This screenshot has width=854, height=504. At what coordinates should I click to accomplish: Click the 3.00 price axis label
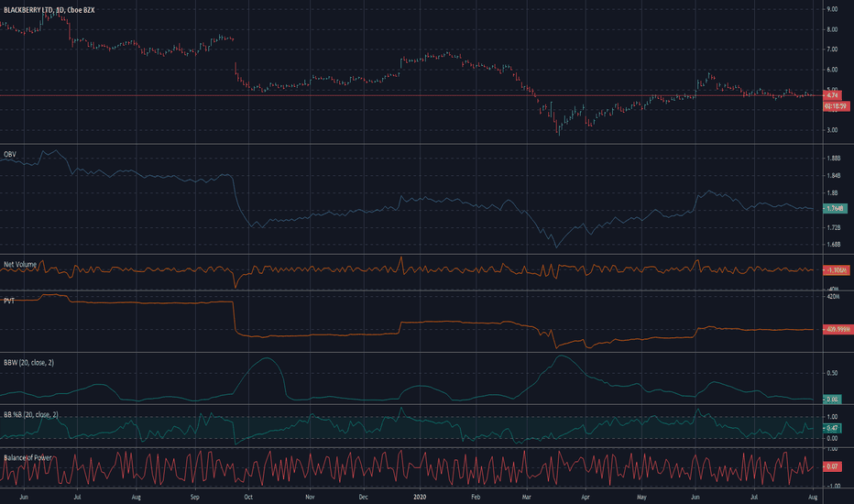pos(832,130)
